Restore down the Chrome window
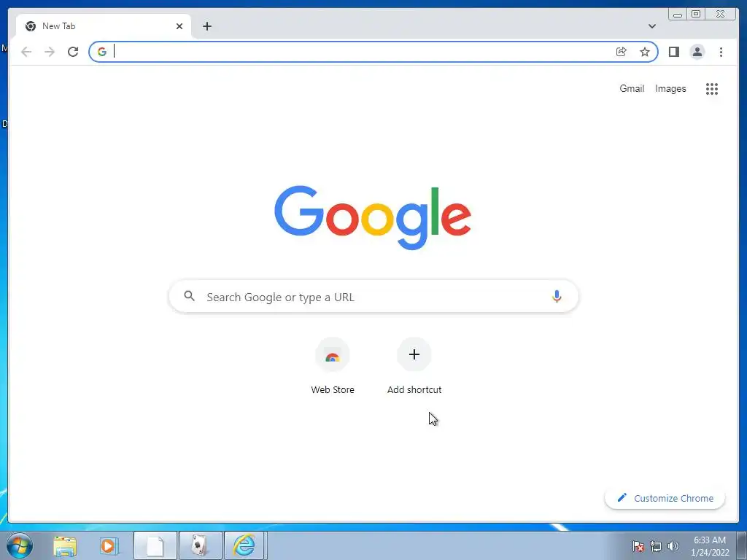Screen dimensions: 747x560 695,15
